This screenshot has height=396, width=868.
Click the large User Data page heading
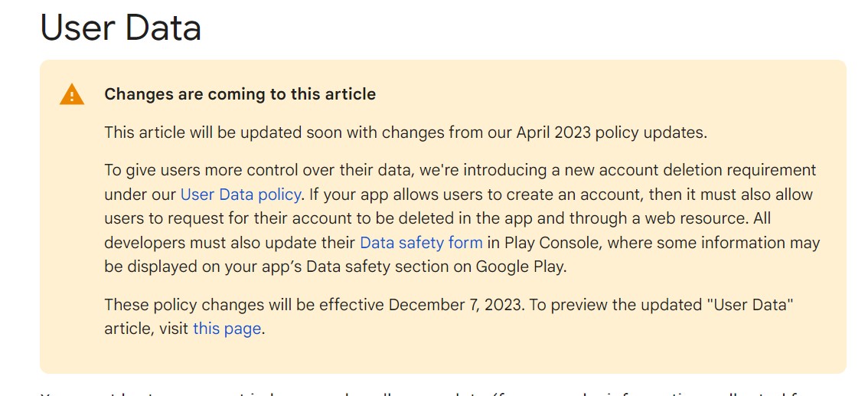[121, 28]
